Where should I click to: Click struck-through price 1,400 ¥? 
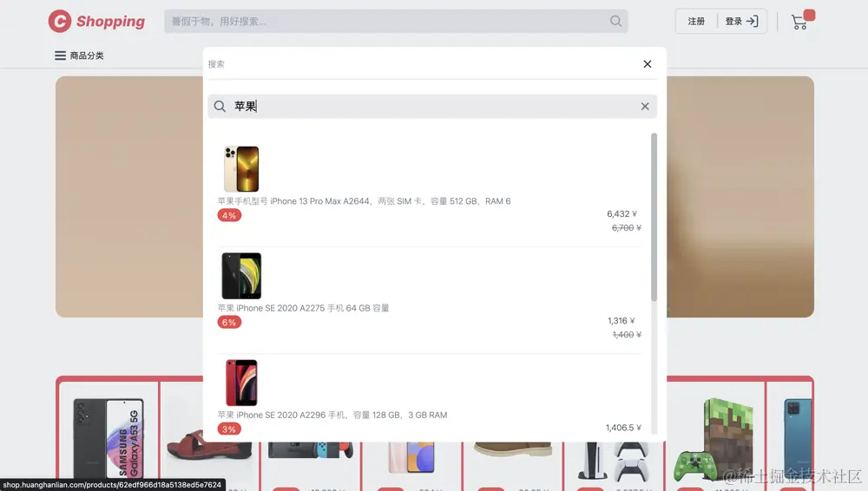pos(627,334)
